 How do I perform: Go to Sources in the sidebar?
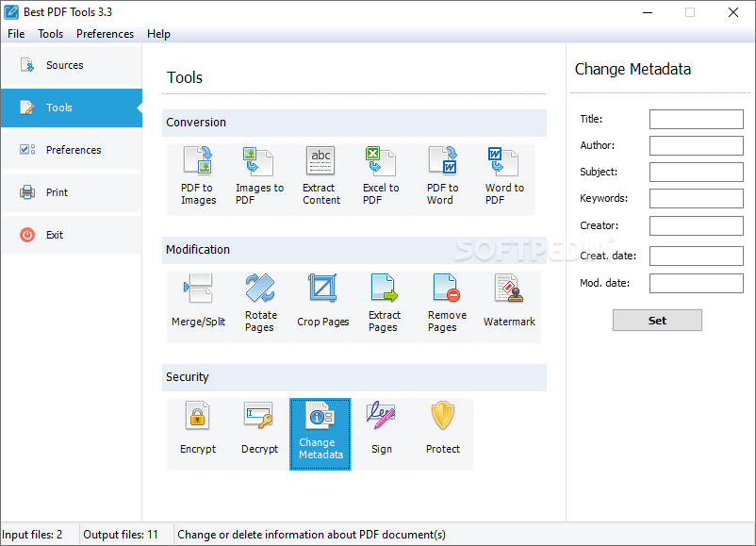click(72, 65)
